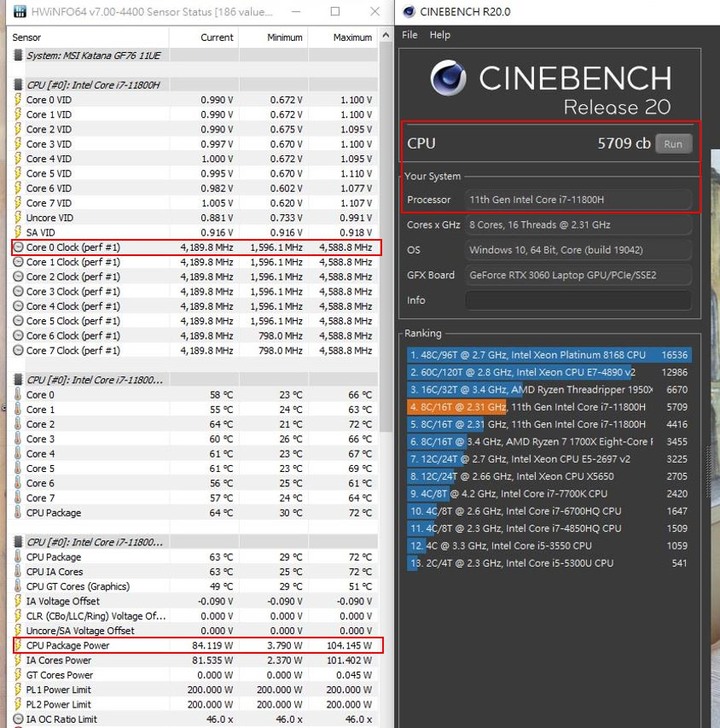Click the lightning icon beside PL2 Power Limit
The width and height of the screenshot is (720, 728).
(18, 704)
